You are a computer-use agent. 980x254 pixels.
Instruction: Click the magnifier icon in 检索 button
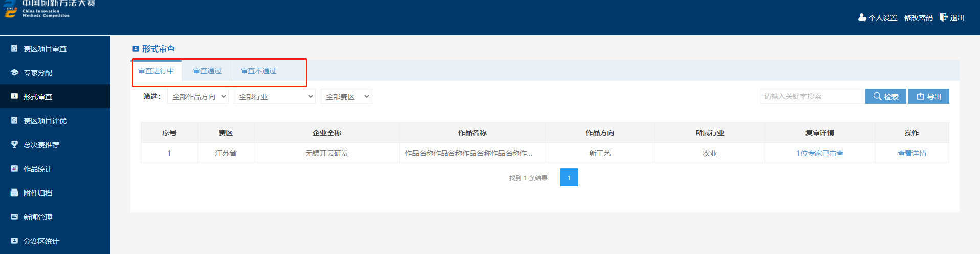(x=877, y=96)
